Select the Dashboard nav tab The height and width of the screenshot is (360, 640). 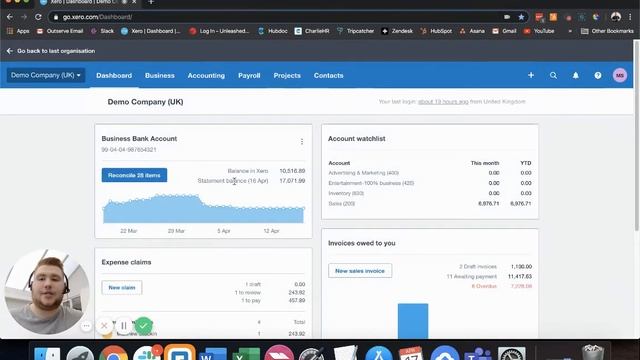pos(114,76)
